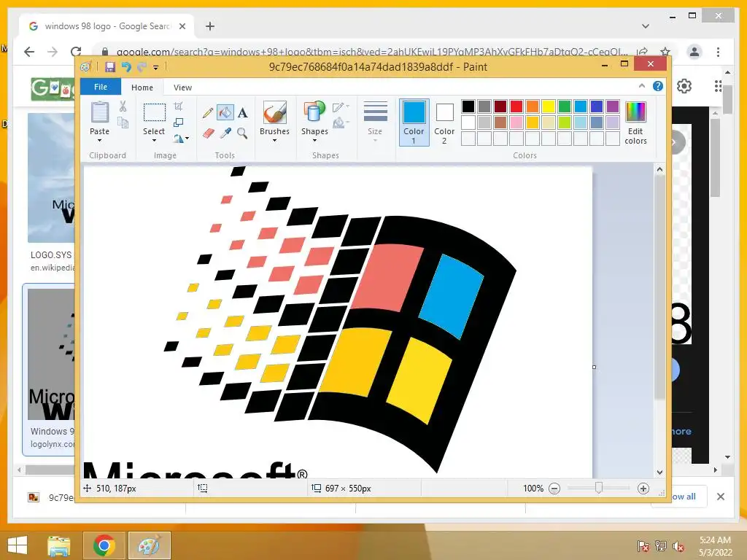Expand the Brushes dropdown arrow

point(275,141)
